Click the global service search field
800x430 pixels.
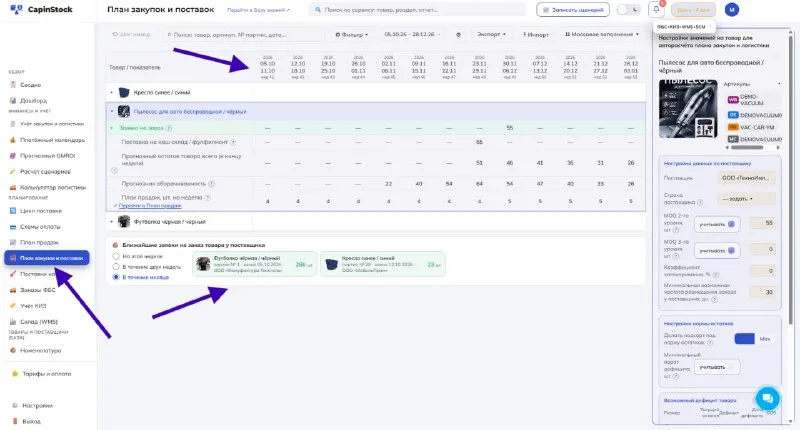tap(417, 10)
